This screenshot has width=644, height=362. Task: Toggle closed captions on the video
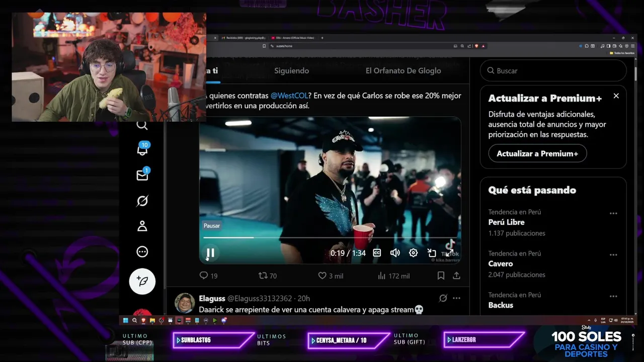coord(377,253)
